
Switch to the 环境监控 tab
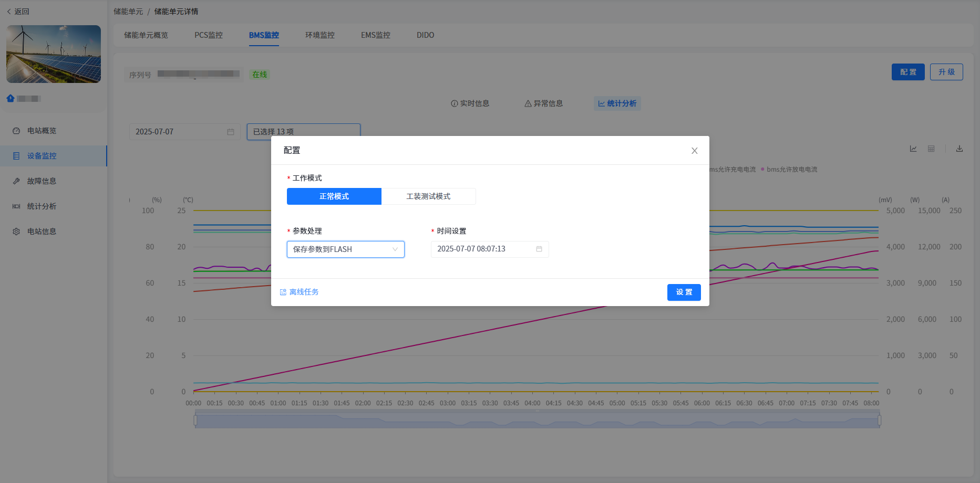coord(319,35)
